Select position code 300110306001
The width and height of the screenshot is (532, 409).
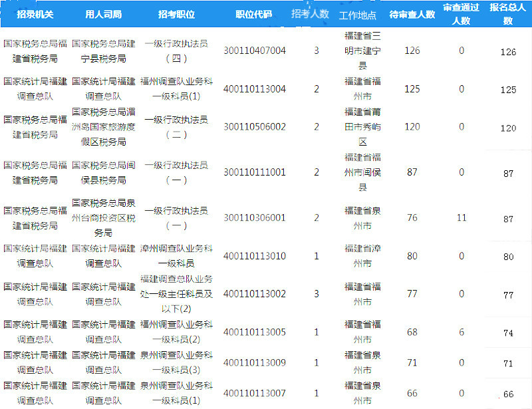[255, 218]
